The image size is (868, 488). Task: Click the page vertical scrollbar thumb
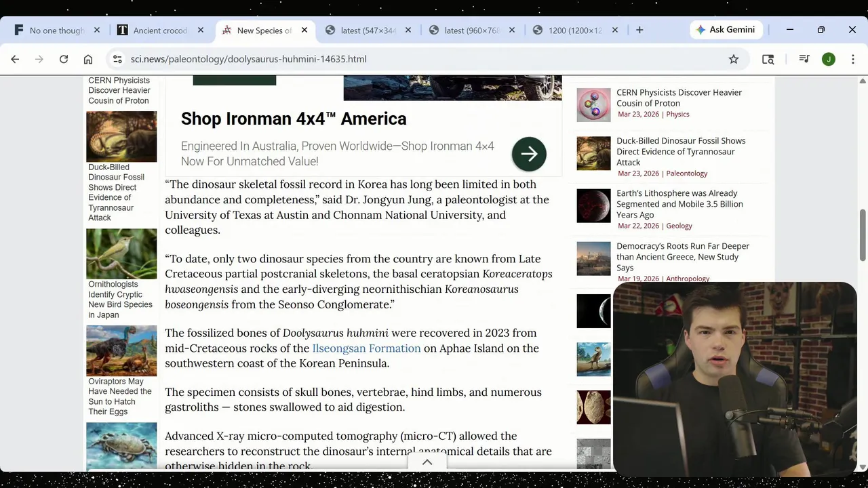[x=863, y=235]
